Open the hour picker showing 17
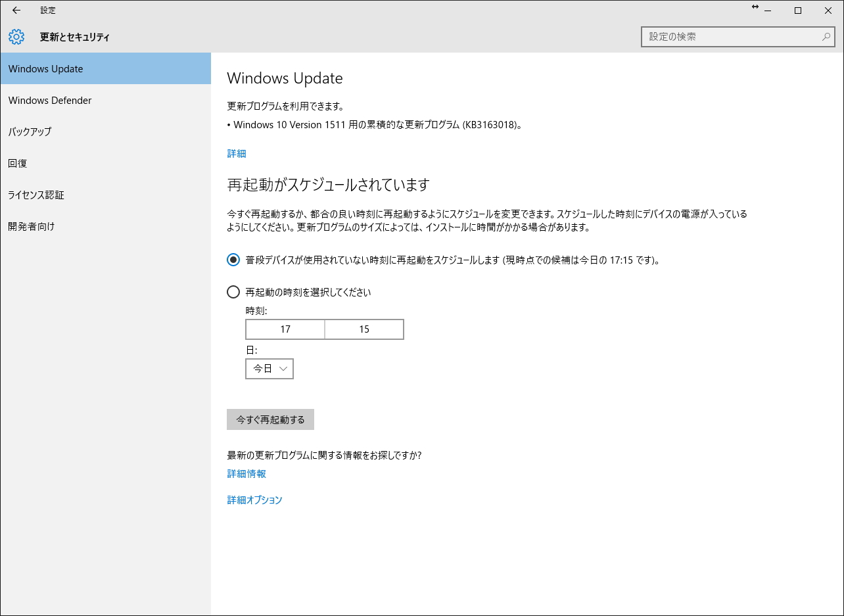This screenshot has height=616, width=844. tap(285, 329)
